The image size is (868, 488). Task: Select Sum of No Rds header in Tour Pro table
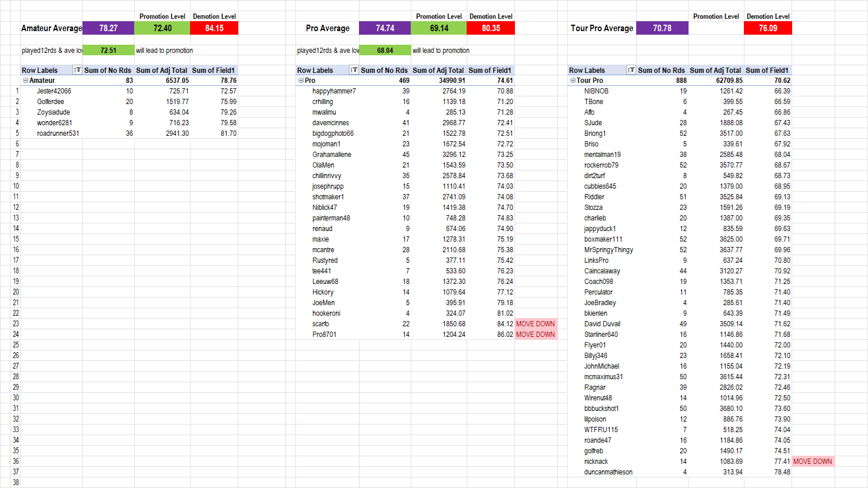[x=661, y=70]
